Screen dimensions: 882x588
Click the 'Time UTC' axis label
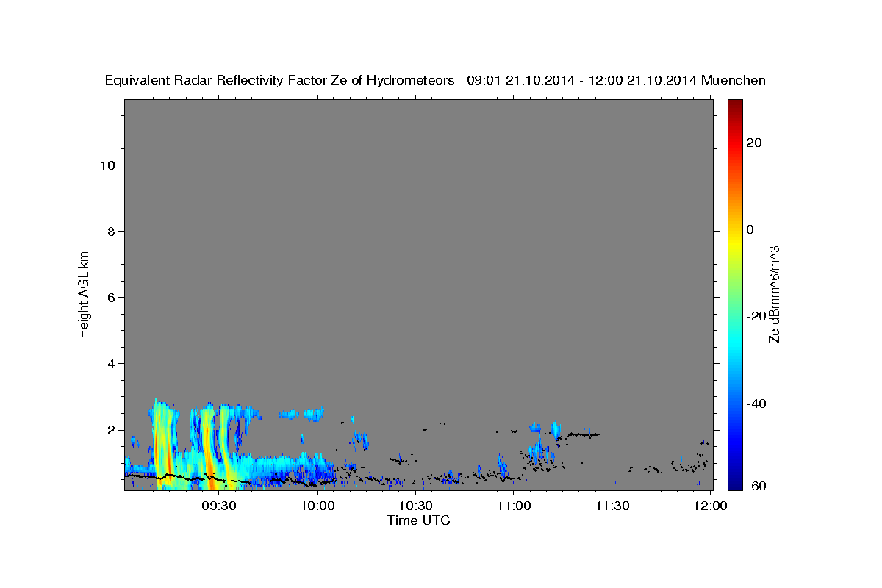pos(418,520)
